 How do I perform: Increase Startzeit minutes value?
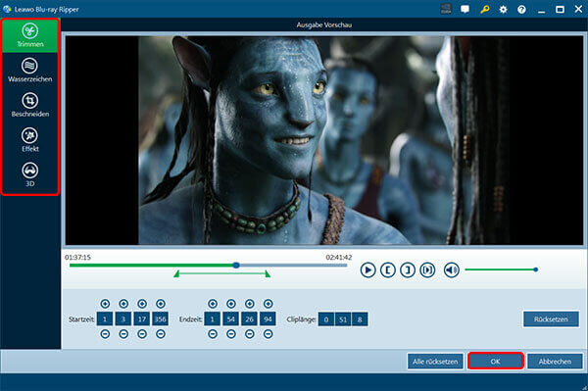[123, 304]
